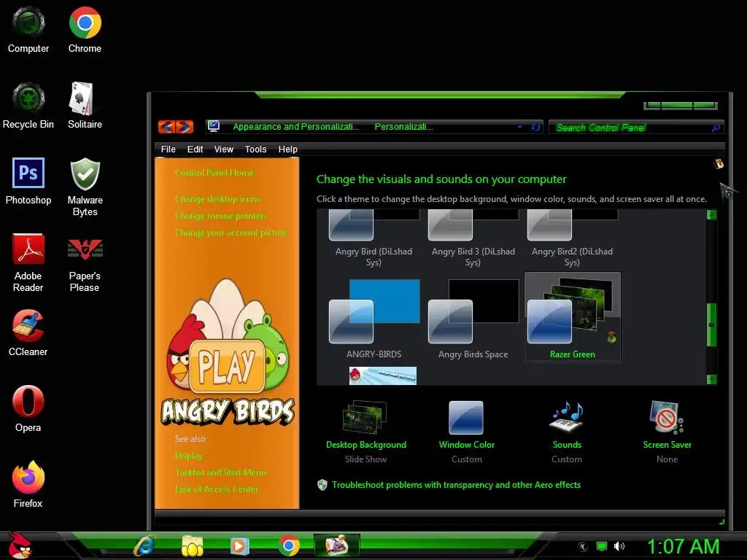This screenshot has width=747, height=560.
Task: Click the theme list scroll up arrow
Action: point(712,215)
